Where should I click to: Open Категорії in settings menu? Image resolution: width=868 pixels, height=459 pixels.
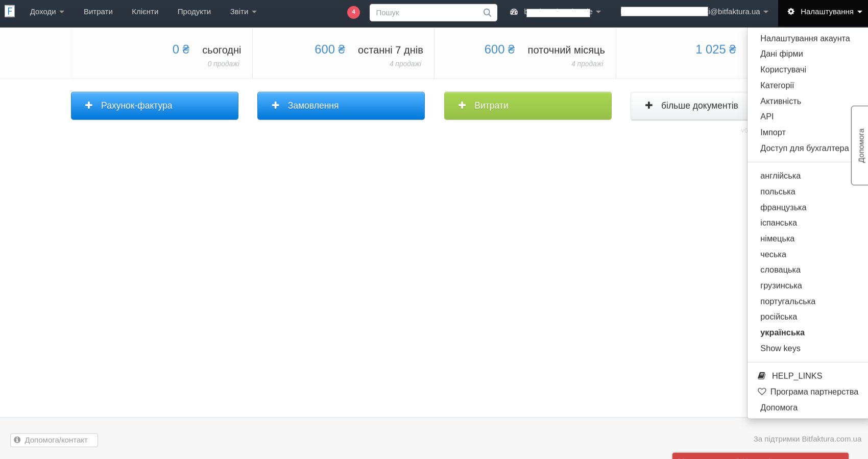click(777, 85)
